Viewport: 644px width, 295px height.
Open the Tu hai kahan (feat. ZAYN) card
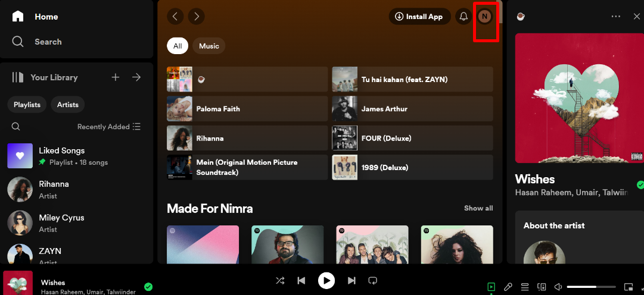[412, 79]
